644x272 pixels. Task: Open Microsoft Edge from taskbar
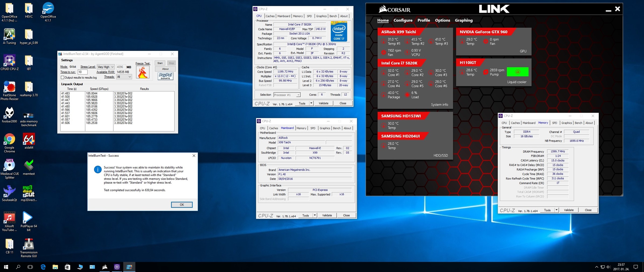tap(43, 267)
